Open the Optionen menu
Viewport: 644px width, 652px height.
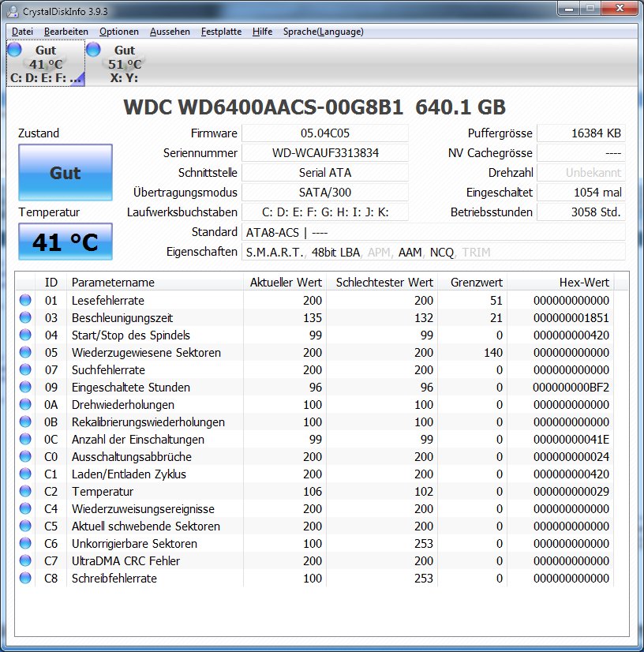pyautogui.click(x=119, y=32)
